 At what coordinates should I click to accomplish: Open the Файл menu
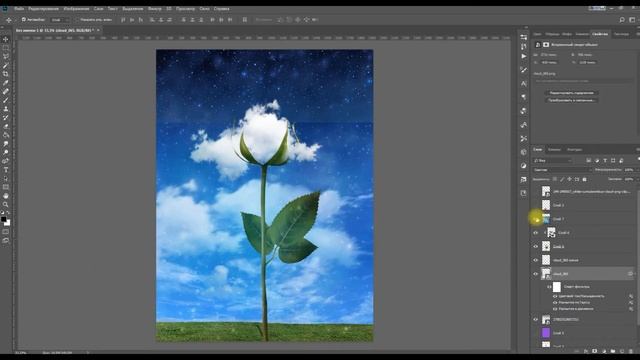tap(19, 9)
